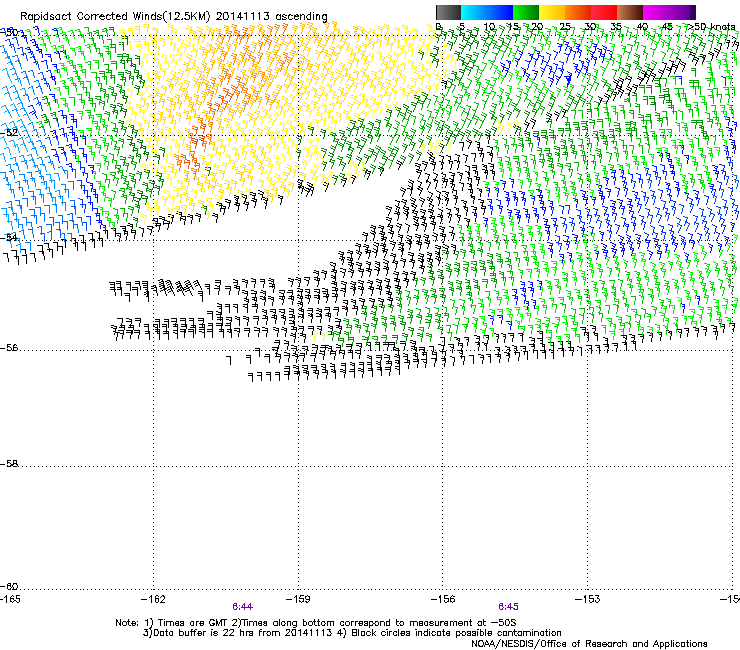Image resolution: width=740 pixels, height=650 pixels.
Task: Click the purple 6:45 time marker
Action: [x=508, y=607]
